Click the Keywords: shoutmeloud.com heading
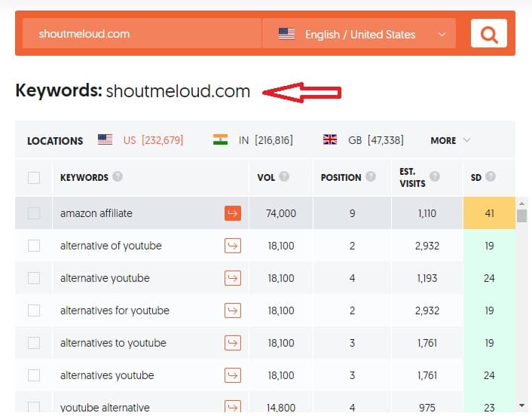This screenshot has width=532, height=416. tap(133, 91)
